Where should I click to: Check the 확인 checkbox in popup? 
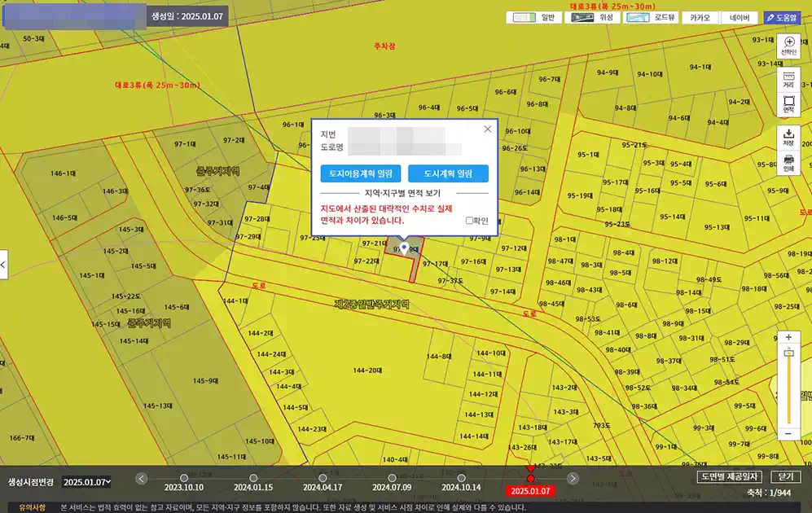469,220
